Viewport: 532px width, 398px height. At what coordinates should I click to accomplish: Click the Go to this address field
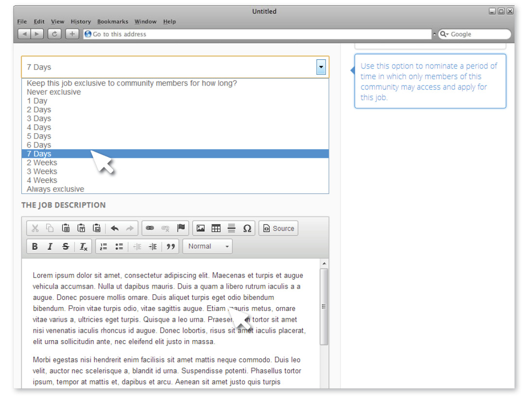click(x=257, y=34)
